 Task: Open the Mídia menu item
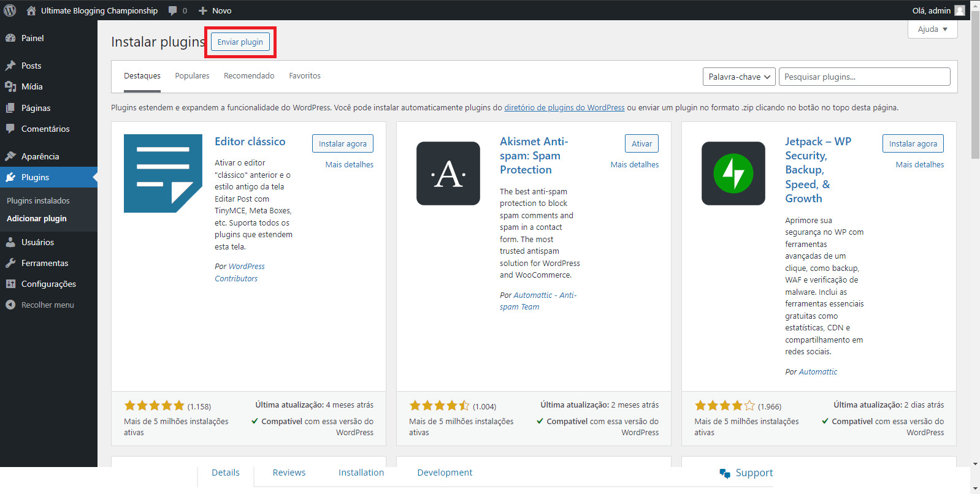[x=48, y=86]
